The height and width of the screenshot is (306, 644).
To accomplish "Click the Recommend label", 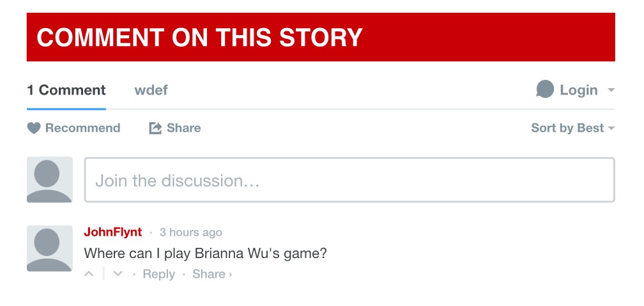I will (82, 128).
